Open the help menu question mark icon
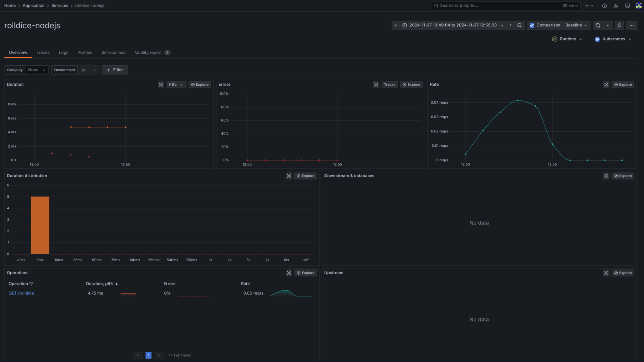The image size is (644, 362). tap(604, 6)
